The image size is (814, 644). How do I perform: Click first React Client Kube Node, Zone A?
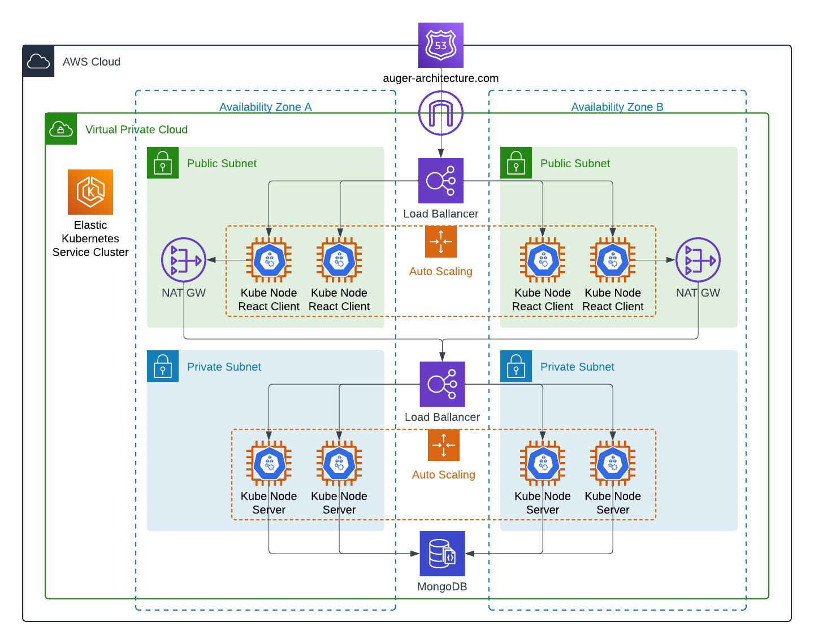coord(269,260)
